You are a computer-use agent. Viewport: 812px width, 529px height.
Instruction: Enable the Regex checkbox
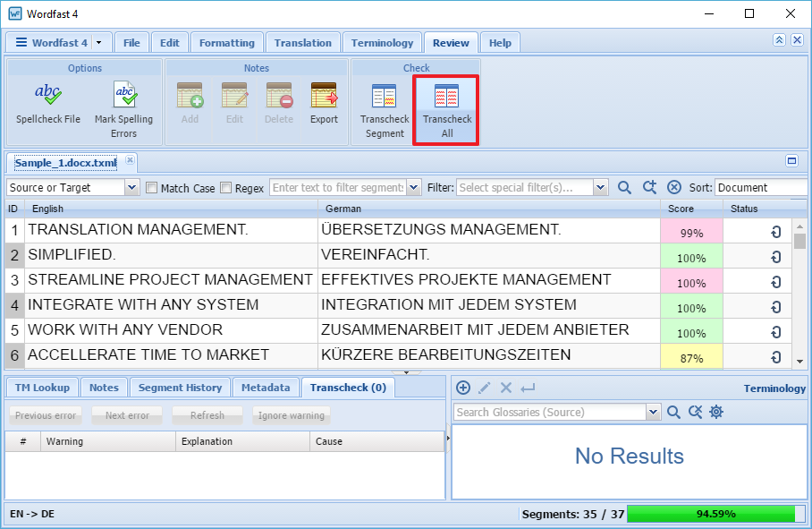click(x=225, y=188)
